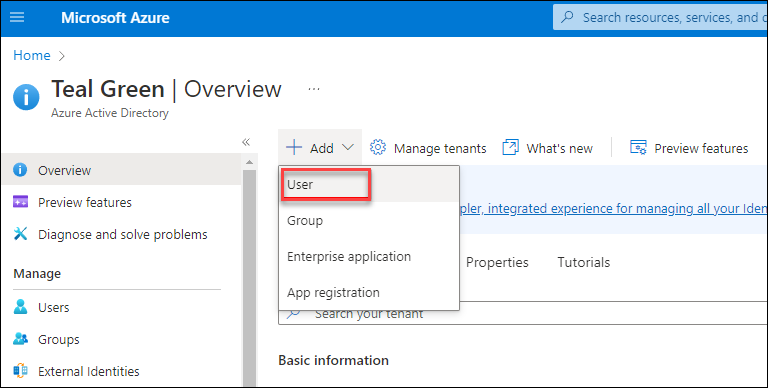The height and width of the screenshot is (388, 768).
Task: Select Group from the Add menu
Action: click(369, 220)
